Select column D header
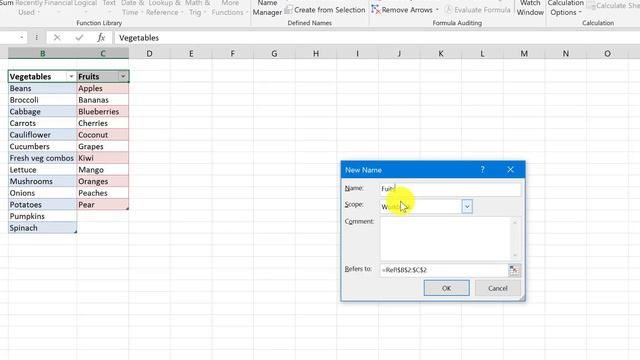The height and width of the screenshot is (360, 640). pyautogui.click(x=149, y=53)
